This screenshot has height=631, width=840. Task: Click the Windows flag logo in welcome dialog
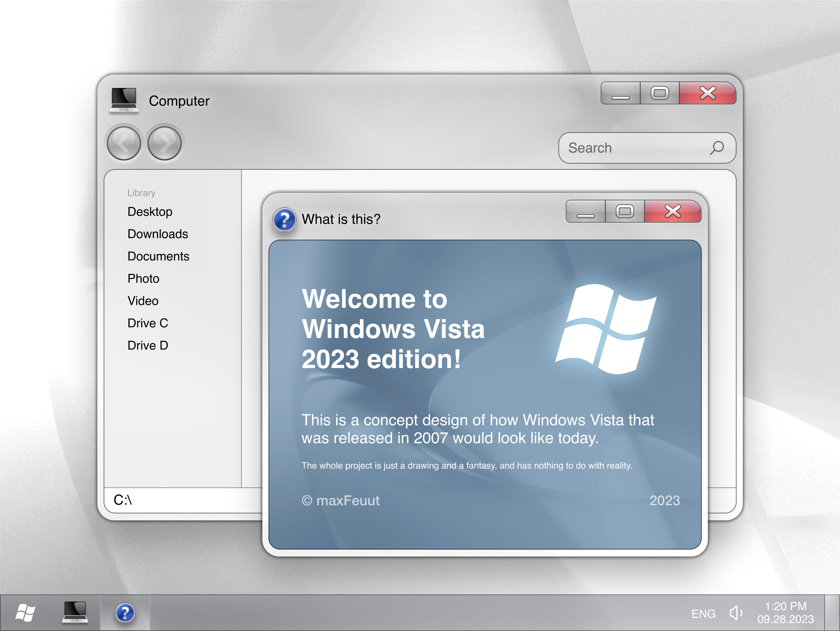(x=606, y=329)
